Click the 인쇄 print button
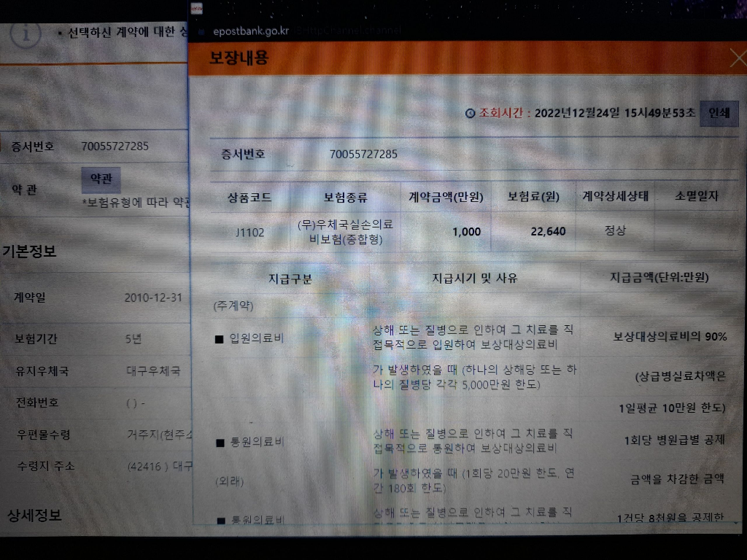The width and height of the screenshot is (747, 560). coord(719,114)
